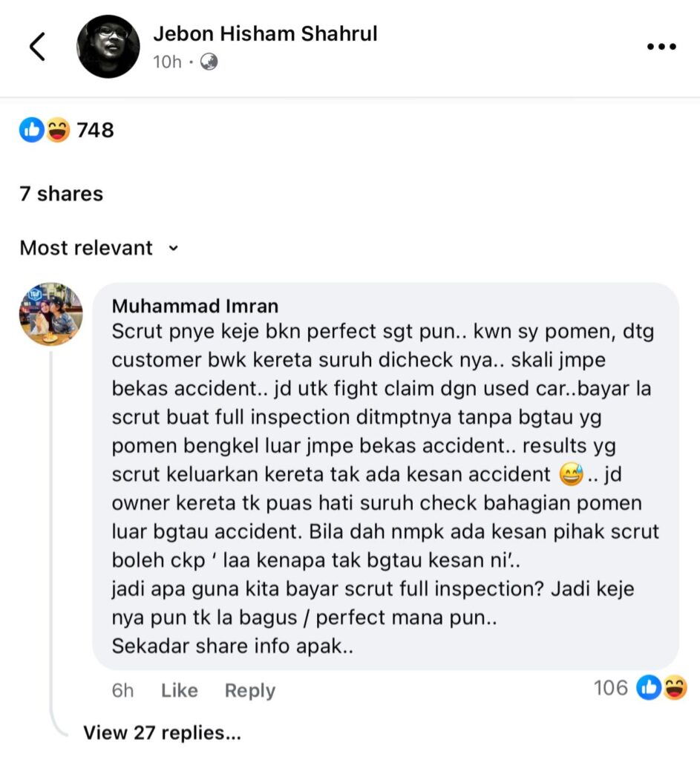Screen dimensions: 700x760
Task: Expand the Most relevant comment sorting dropdown
Action: coord(99,248)
